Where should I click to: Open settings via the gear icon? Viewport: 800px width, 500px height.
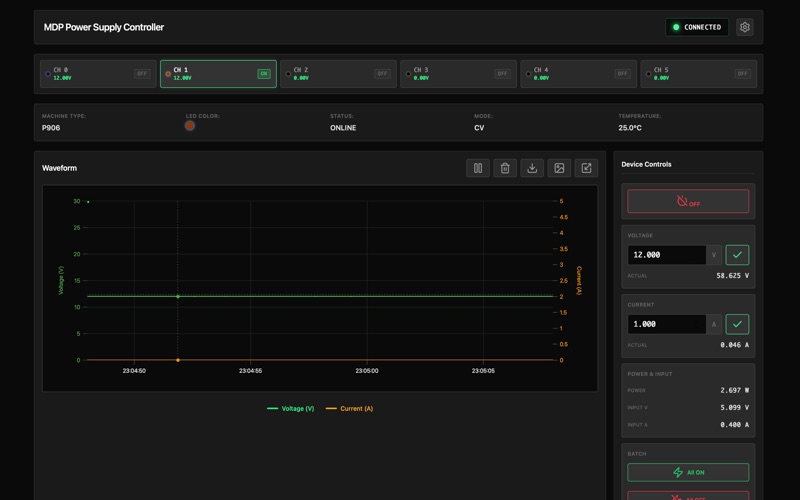(744, 27)
